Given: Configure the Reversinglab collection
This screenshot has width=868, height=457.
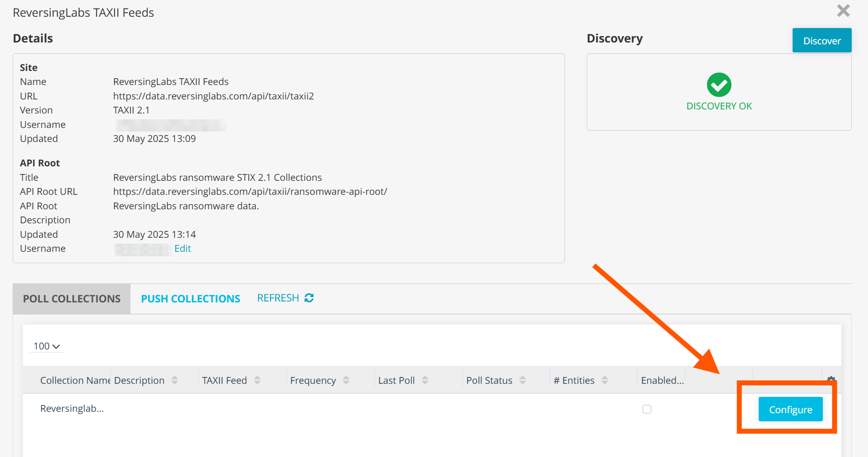Looking at the screenshot, I should point(790,409).
